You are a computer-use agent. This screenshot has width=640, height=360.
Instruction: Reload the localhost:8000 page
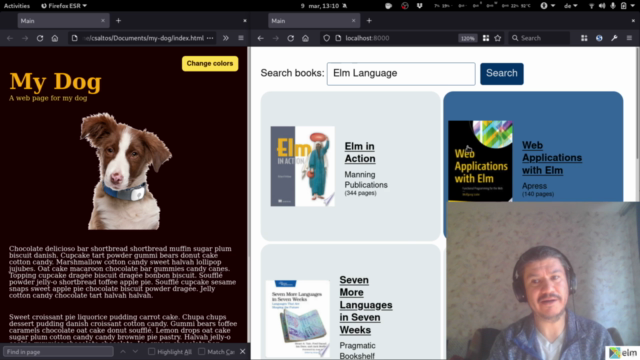[291, 38]
